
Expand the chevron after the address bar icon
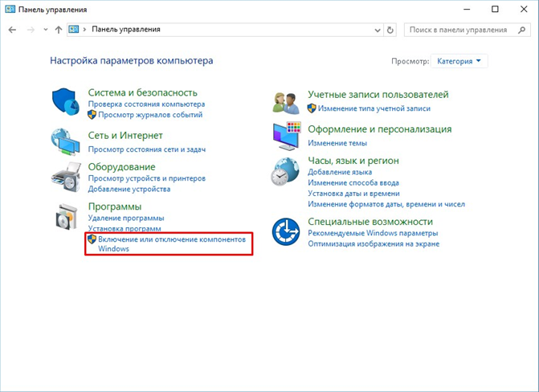pyautogui.click(x=84, y=30)
